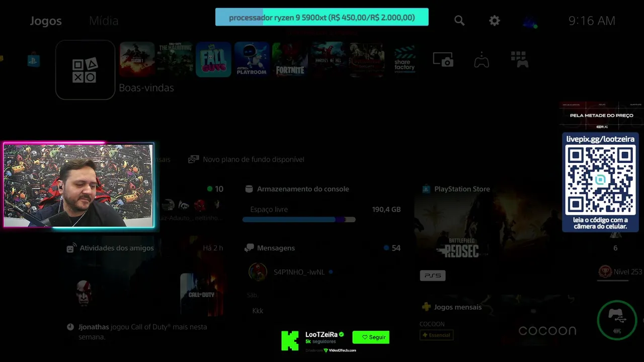Click the trophy level icon
This screenshot has width=644, height=362.
[x=605, y=271]
